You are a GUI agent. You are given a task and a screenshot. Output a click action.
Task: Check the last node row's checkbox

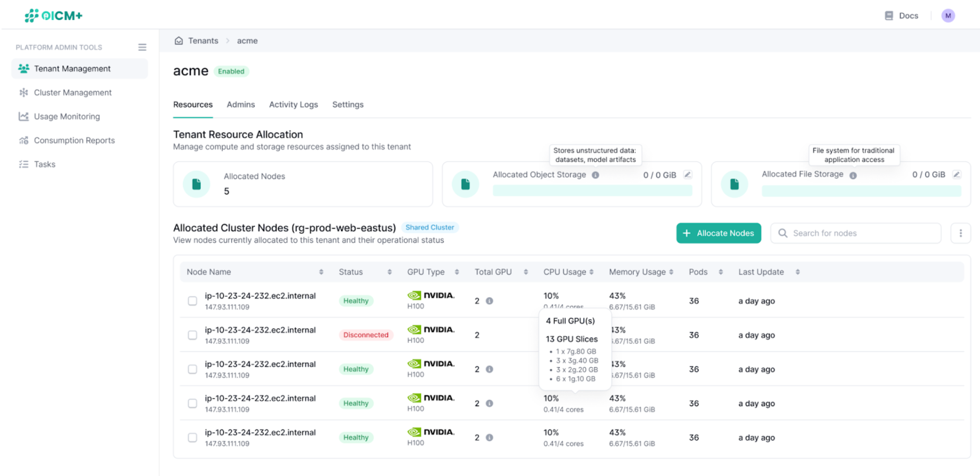coord(192,438)
